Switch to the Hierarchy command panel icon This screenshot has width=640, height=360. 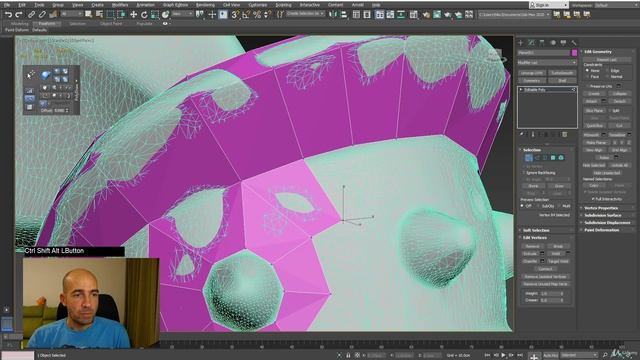(x=542, y=42)
